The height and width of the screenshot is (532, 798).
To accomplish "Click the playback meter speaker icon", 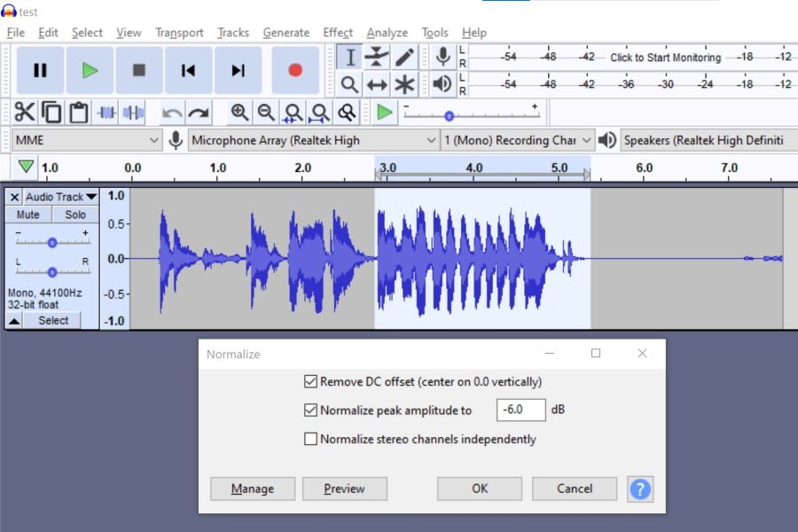I will [x=442, y=84].
